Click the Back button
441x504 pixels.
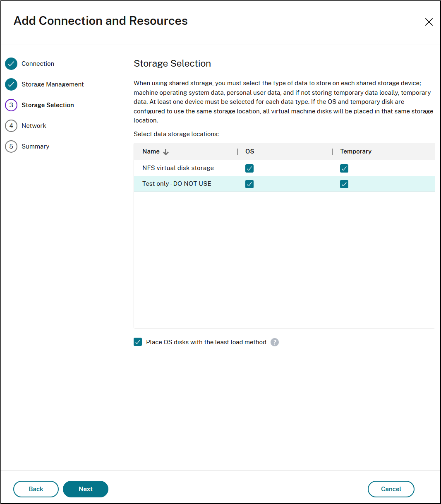[x=36, y=489]
